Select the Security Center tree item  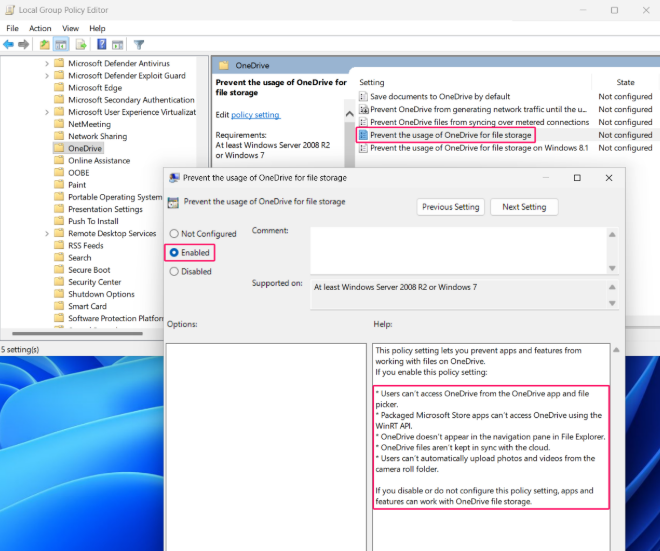click(x=95, y=282)
